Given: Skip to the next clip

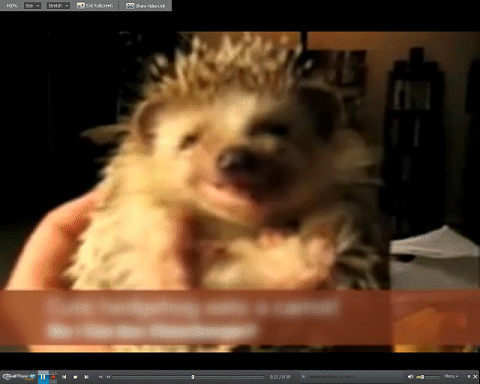Looking at the screenshot, I should coord(86,377).
